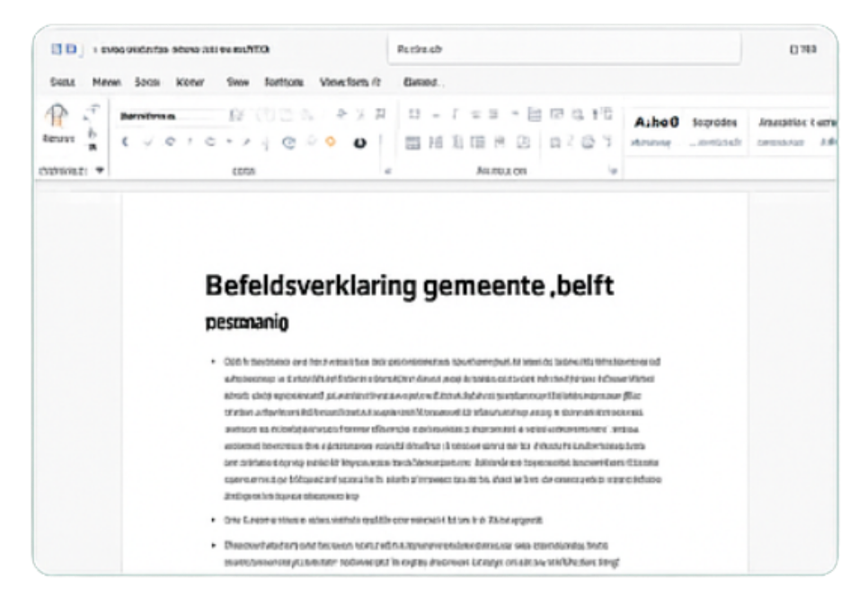Open the last menu tab, right of "Vrewe fors"
The width and height of the screenshot is (868, 589).
[421, 83]
